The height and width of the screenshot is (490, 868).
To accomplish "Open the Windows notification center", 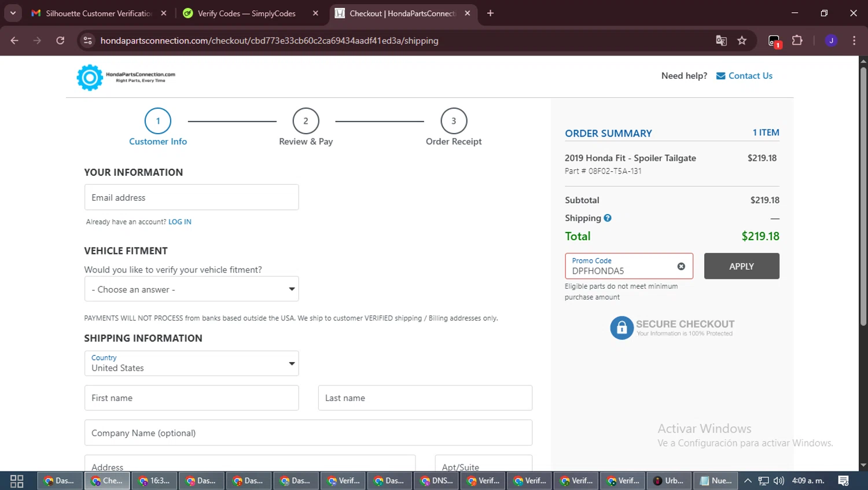I will [x=844, y=481].
